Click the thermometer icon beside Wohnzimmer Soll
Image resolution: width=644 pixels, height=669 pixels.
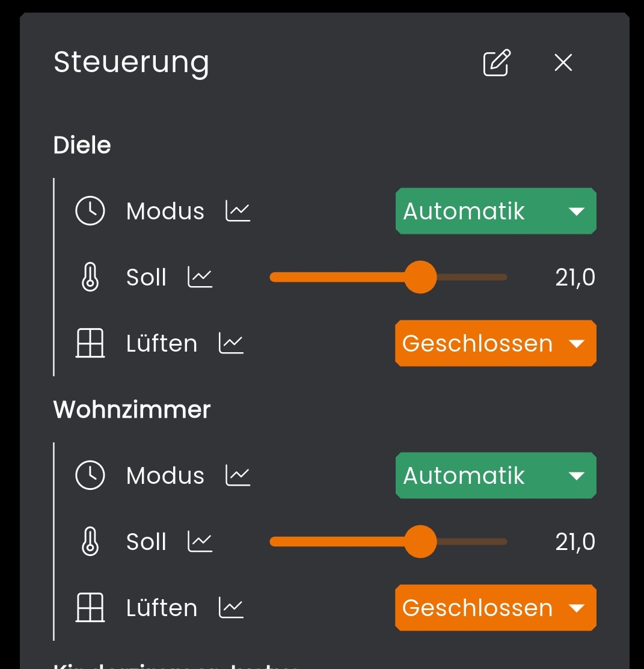coord(90,542)
